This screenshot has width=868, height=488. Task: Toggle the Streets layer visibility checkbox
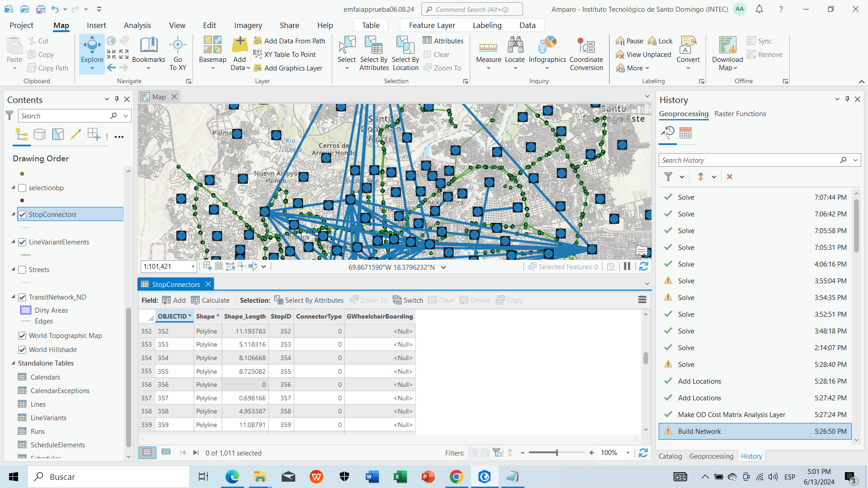(x=22, y=270)
